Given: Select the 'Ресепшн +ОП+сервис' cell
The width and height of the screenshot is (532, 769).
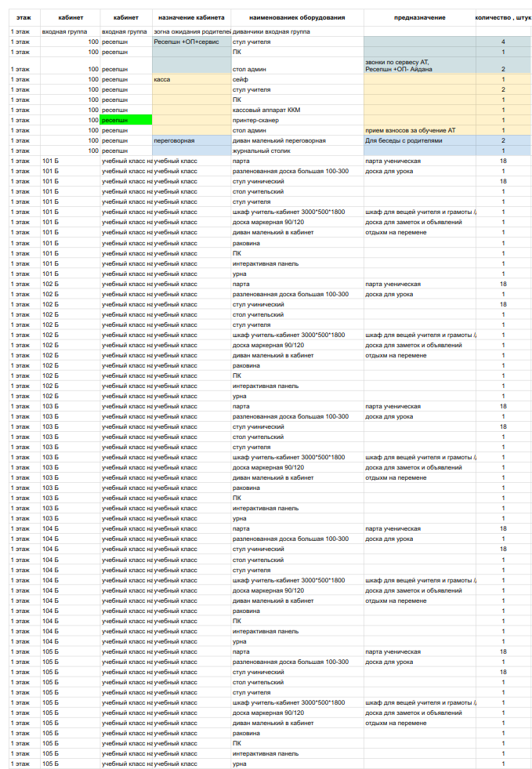Looking at the screenshot, I should click(191, 42).
